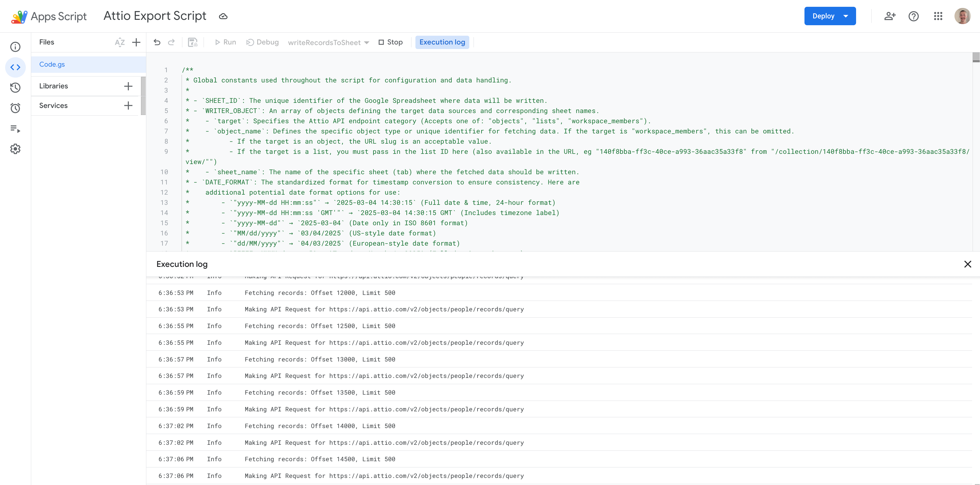Click the WRITER_OBJECT comment line

tap(392, 111)
